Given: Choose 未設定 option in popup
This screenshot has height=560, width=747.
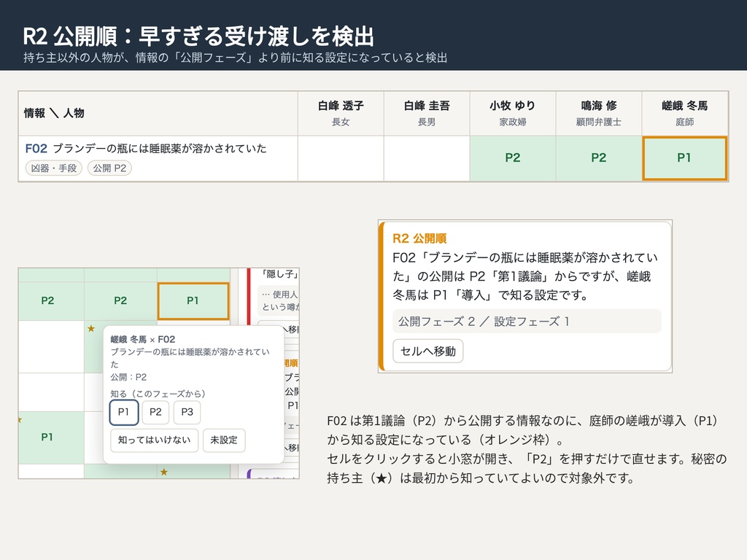Looking at the screenshot, I should [x=224, y=440].
